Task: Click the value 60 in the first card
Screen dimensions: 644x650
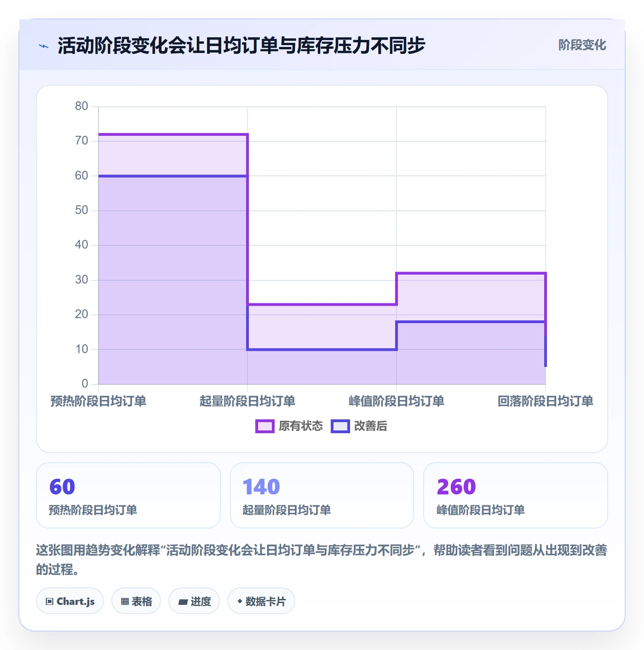Action: (x=62, y=487)
